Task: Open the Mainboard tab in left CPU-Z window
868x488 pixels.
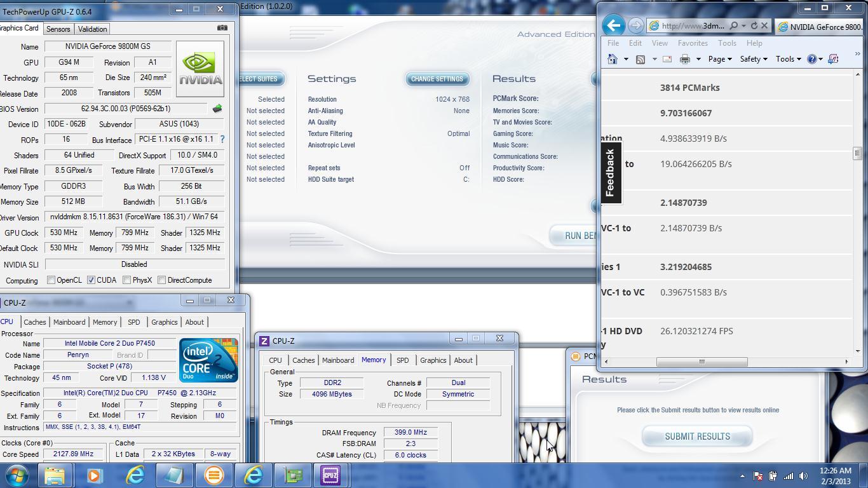Action: click(69, 322)
